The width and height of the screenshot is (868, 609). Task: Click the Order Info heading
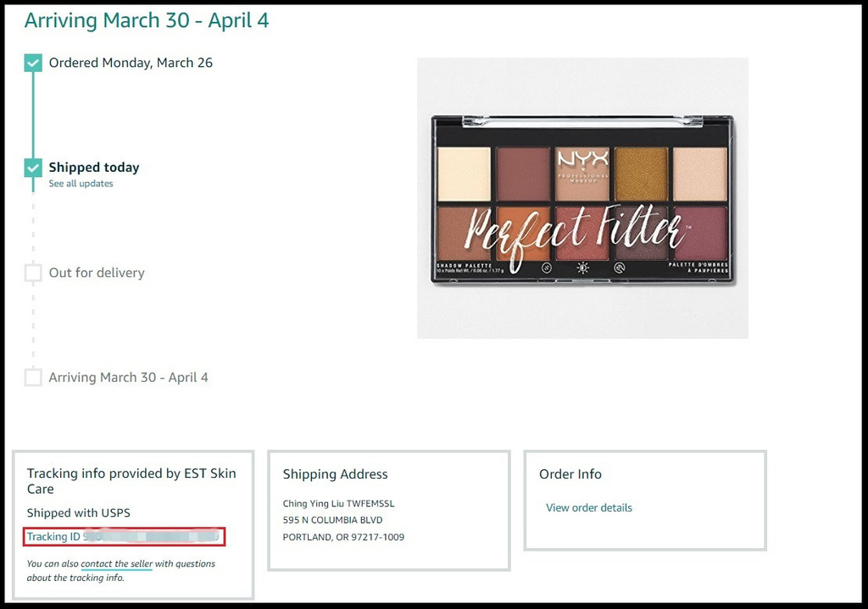pyautogui.click(x=570, y=474)
